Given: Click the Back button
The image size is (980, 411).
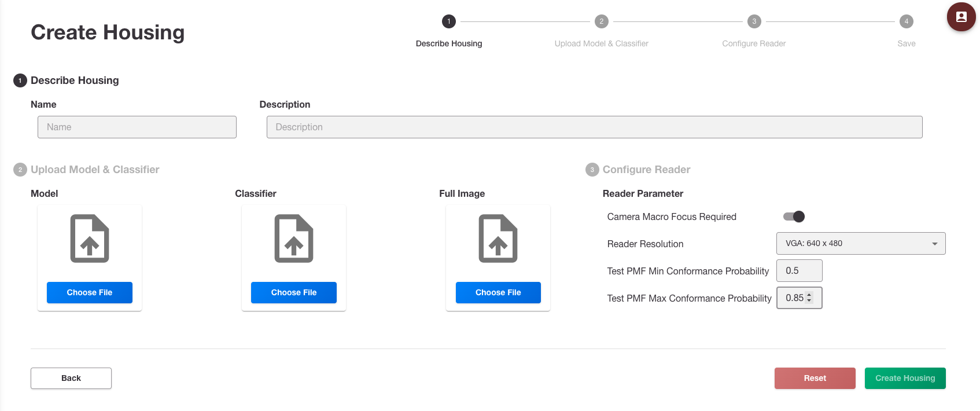Looking at the screenshot, I should [x=71, y=378].
